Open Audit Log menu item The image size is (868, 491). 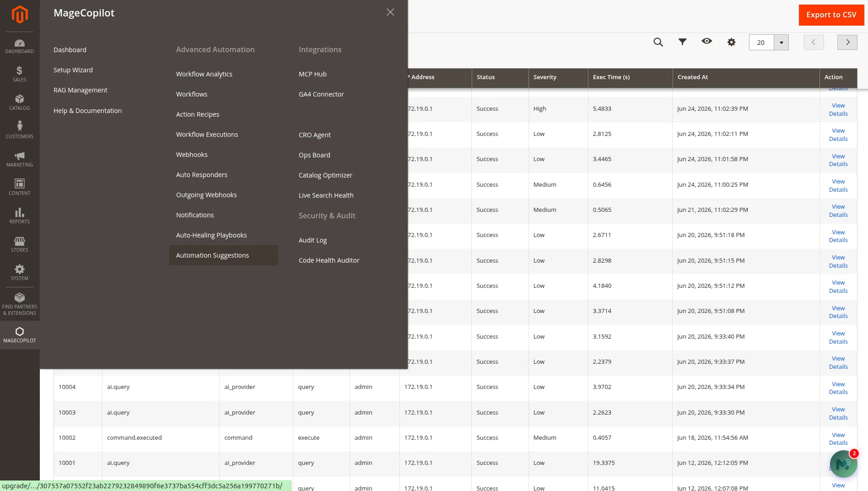tap(313, 240)
